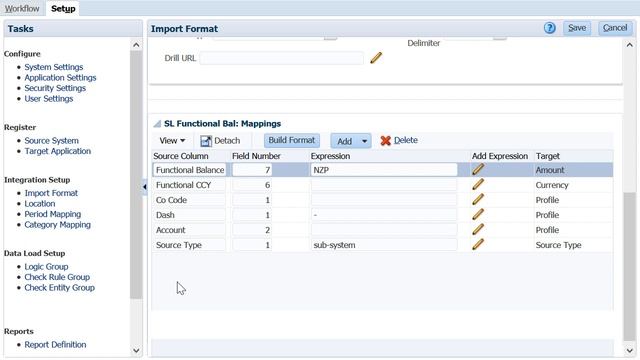The height and width of the screenshot is (360, 640).
Task: Open Target Application link
Action: click(x=58, y=151)
